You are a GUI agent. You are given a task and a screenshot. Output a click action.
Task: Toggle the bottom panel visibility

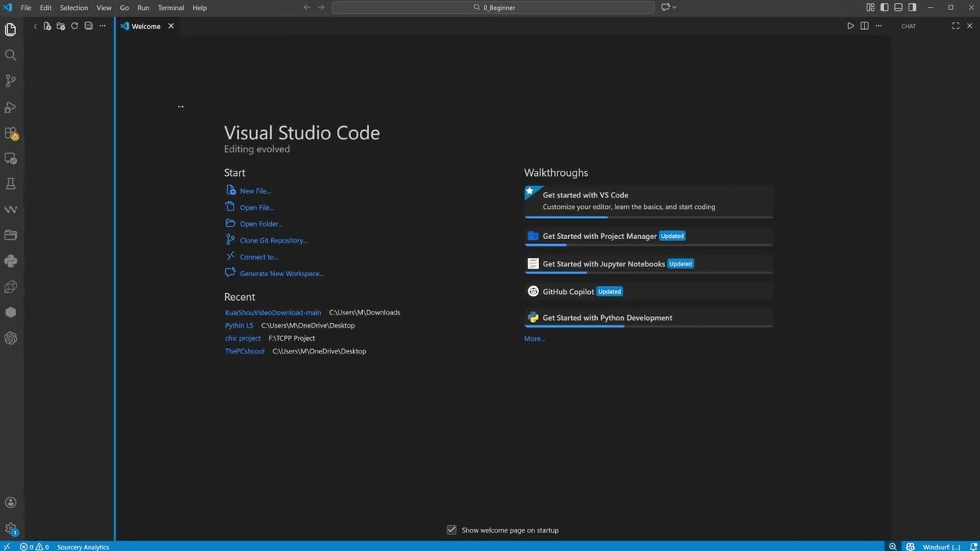(898, 8)
